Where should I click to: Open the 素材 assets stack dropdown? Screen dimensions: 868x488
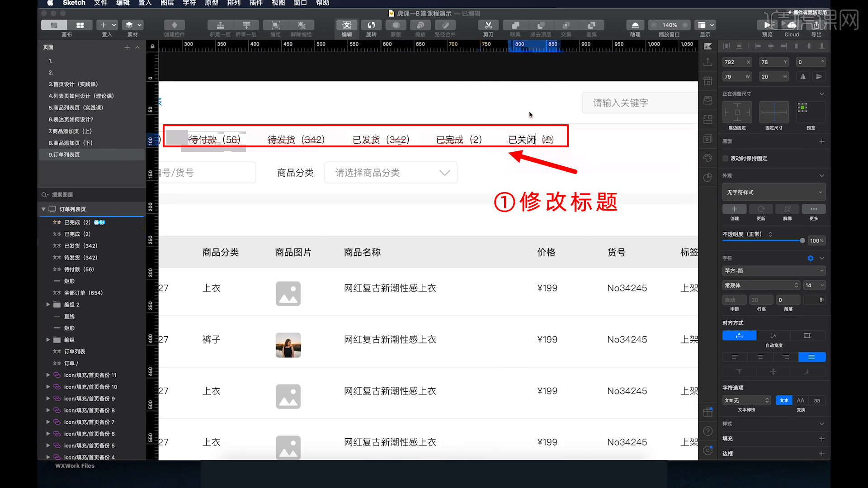pos(133,25)
